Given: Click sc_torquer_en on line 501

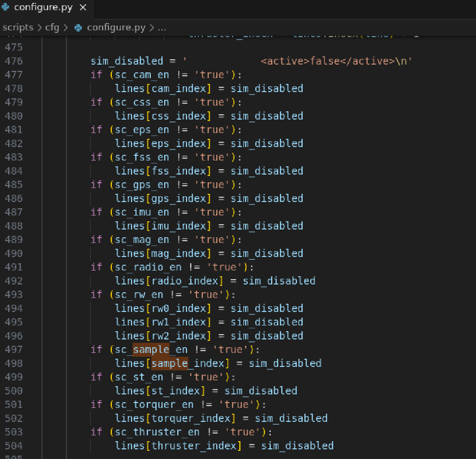Looking at the screenshot, I should [154, 405].
